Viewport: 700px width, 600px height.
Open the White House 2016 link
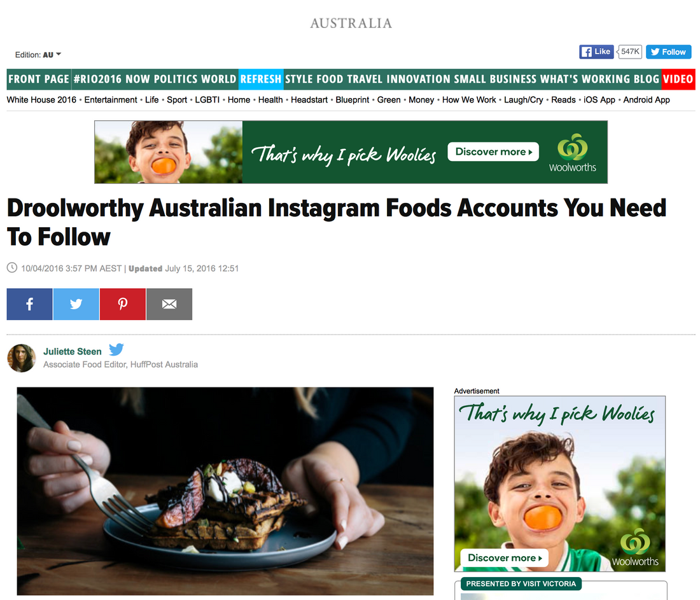pos(41,100)
